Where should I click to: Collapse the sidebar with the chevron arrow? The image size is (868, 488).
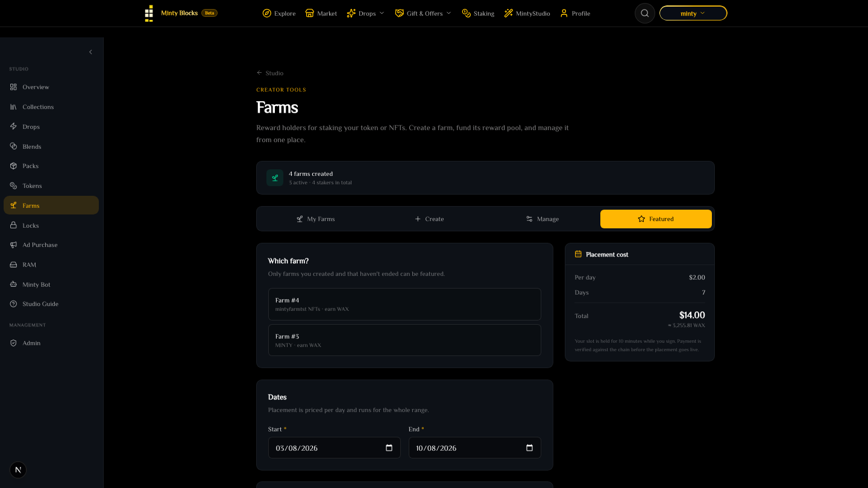click(x=90, y=52)
